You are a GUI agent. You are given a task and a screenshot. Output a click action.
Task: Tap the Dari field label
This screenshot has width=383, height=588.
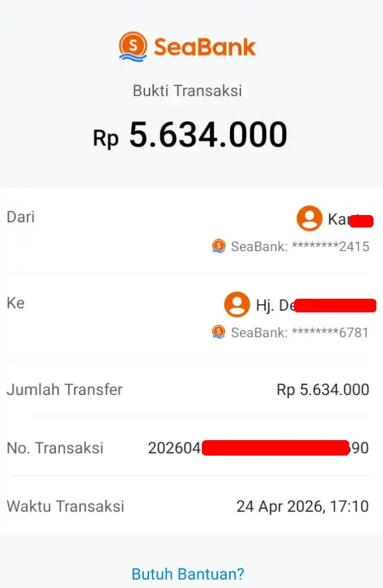[x=20, y=217]
